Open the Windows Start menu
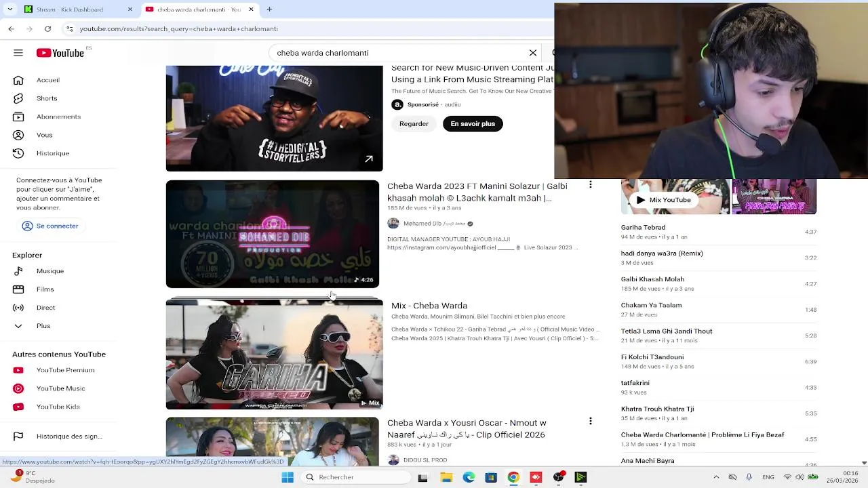This screenshot has width=868, height=488. tap(288, 477)
